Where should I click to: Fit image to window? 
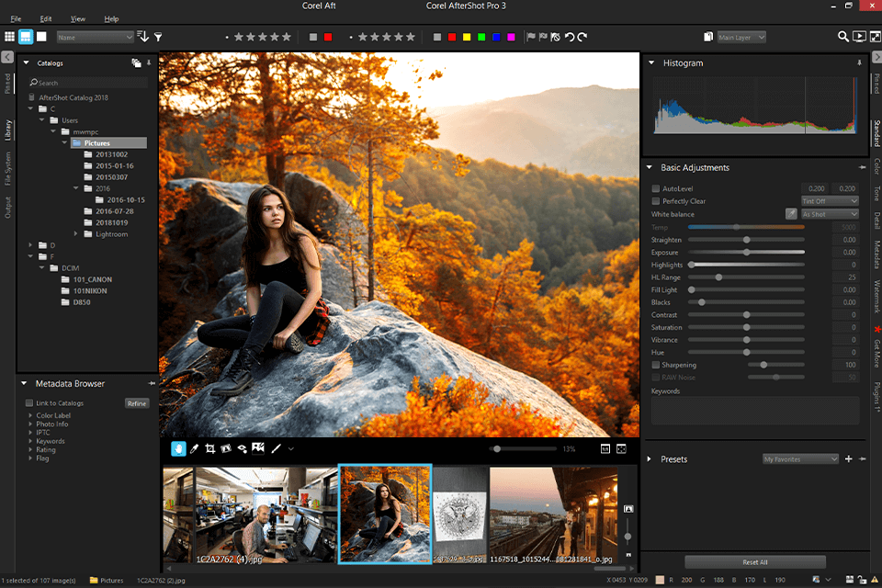click(622, 448)
